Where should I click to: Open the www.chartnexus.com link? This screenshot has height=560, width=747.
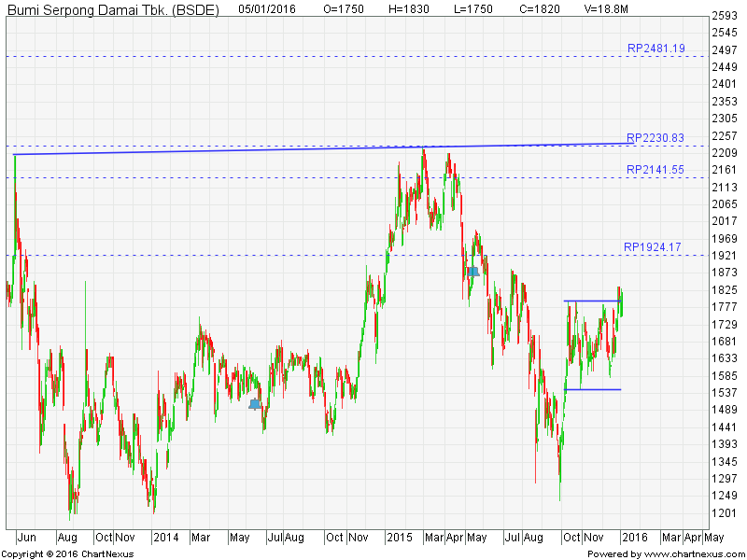pos(692,553)
